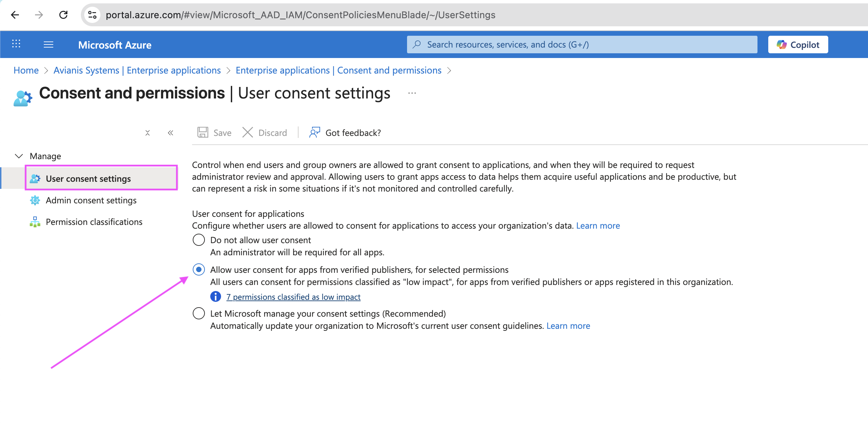Select User consent settings menu item

click(x=101, y=179)
